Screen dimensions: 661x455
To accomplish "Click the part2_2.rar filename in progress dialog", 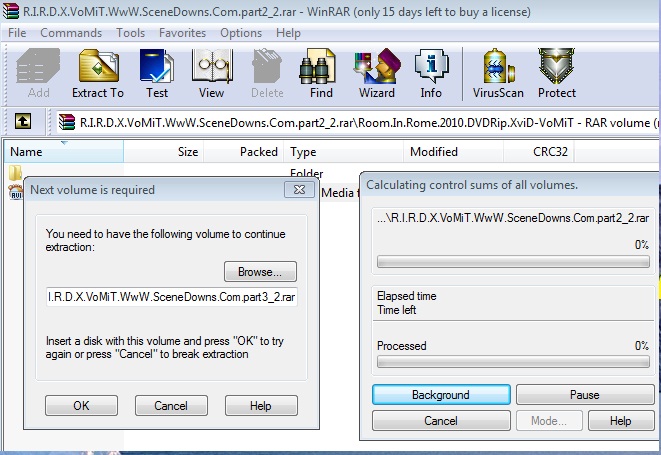I will point(513,218).
